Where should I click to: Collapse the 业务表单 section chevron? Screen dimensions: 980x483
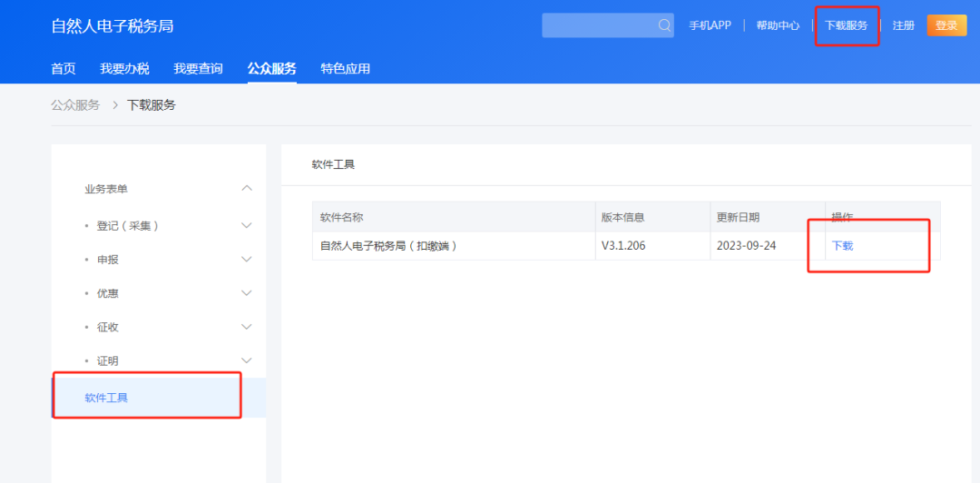247,188
